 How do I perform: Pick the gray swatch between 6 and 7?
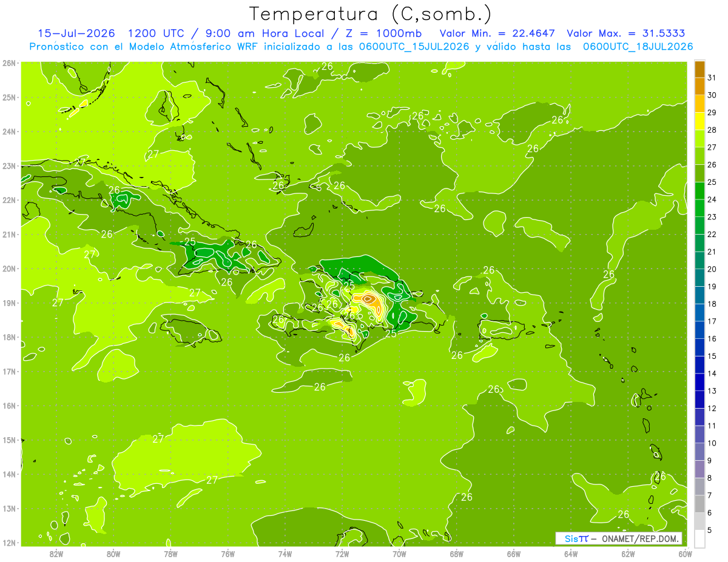click(x=699, y=504)
